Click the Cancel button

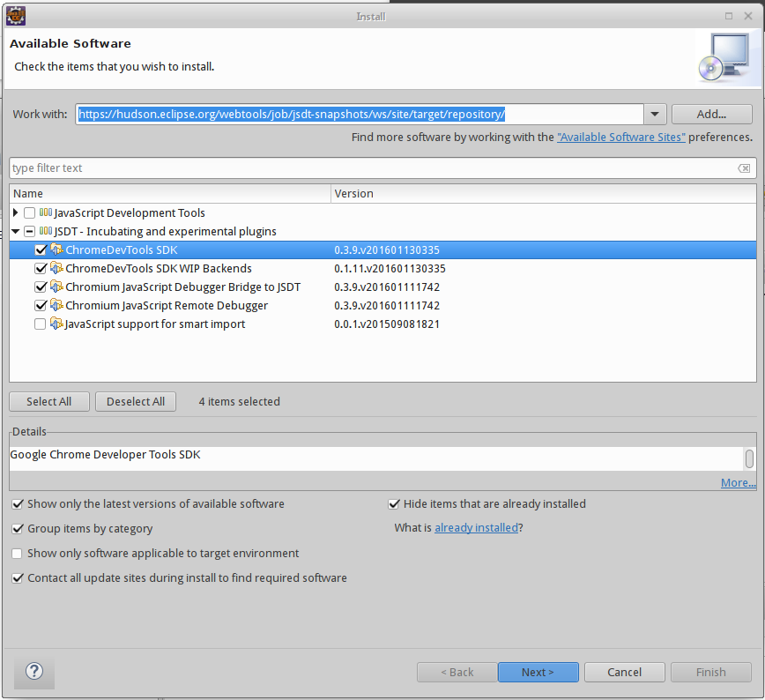pyautogui.click(x=625, y=672)
